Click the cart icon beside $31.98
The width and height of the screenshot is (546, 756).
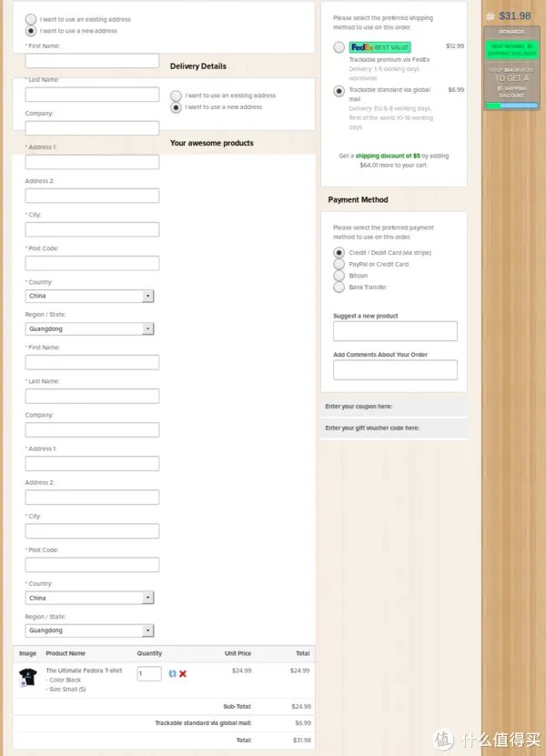(490, 16)
